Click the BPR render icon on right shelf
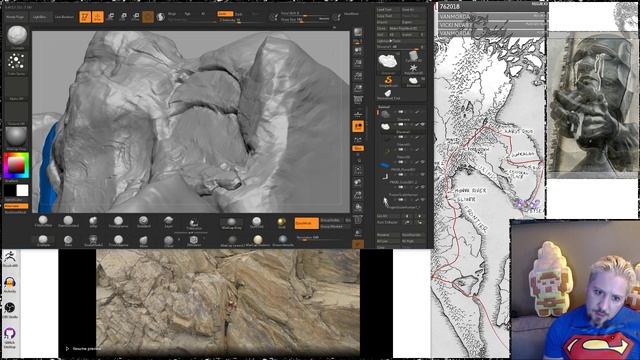Screen dimensions: 640x360 358,33
